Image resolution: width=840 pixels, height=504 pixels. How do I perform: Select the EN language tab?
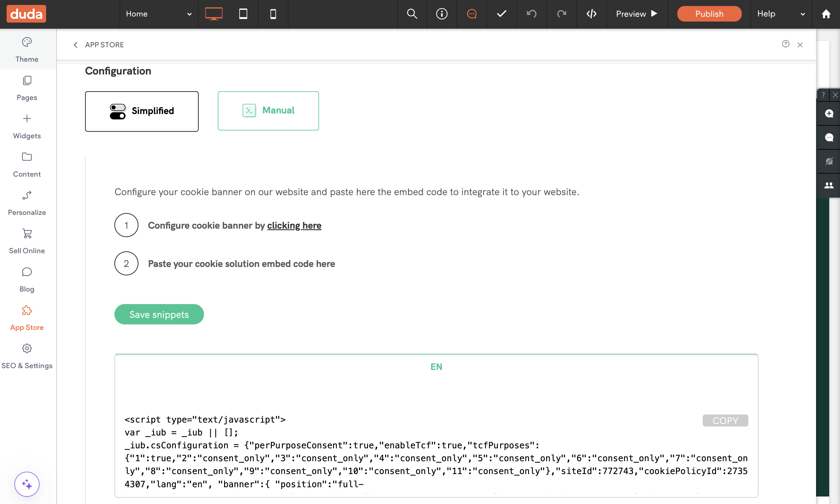[436, 367]
